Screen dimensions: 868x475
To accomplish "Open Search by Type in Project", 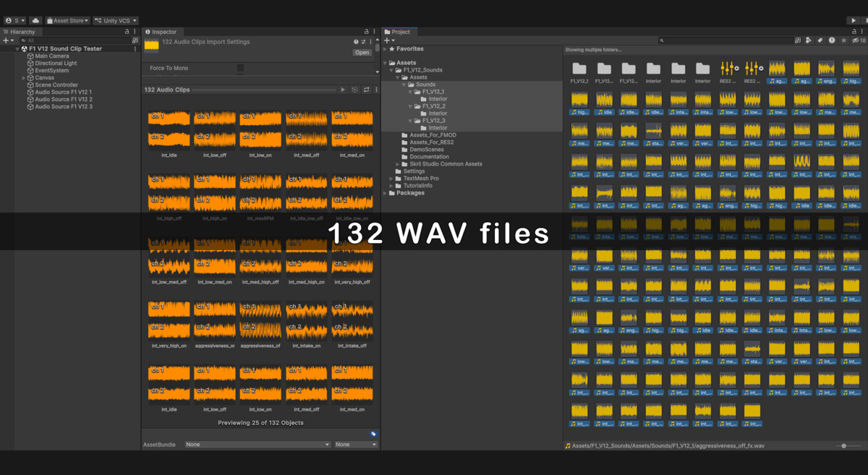I will click(809, 40).
